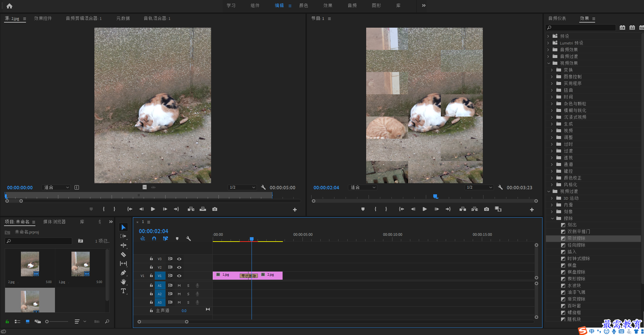The height and width of the screenshot is (335, 644).
Task: Solo audio track A2
Action: pyautogui.click(x=188, y=294)
